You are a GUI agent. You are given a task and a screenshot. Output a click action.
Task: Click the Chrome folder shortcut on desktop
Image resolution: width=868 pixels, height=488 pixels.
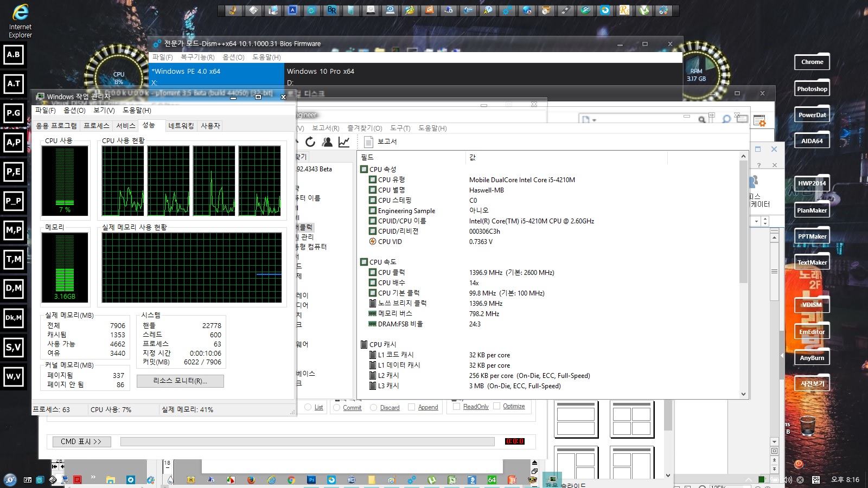tap(812, 62)
